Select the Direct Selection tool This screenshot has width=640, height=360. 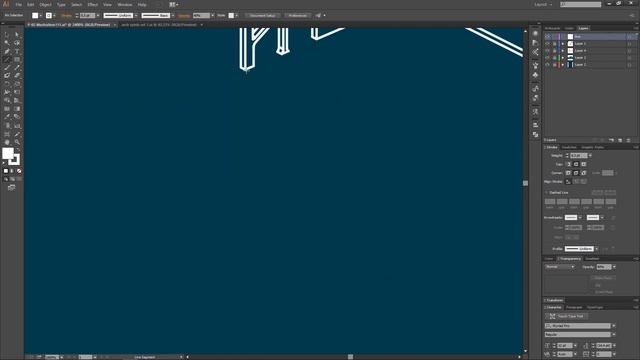[x=17, y=35]
